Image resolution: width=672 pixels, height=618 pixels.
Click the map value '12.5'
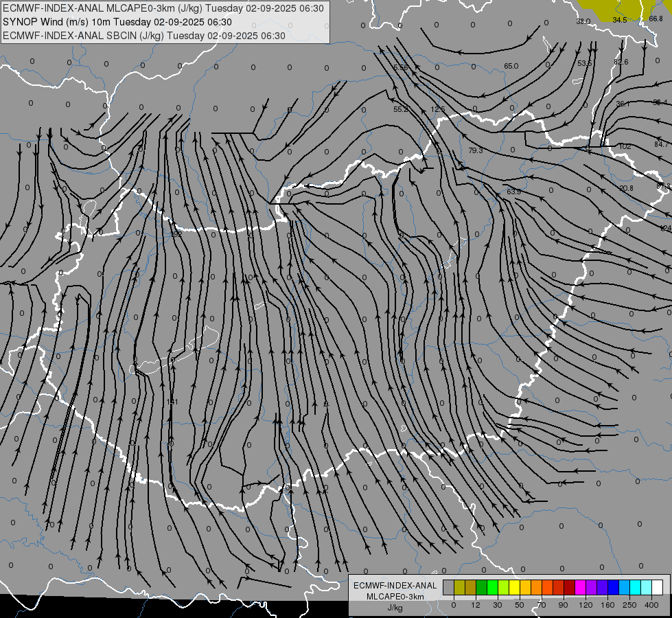coord(437,109)
